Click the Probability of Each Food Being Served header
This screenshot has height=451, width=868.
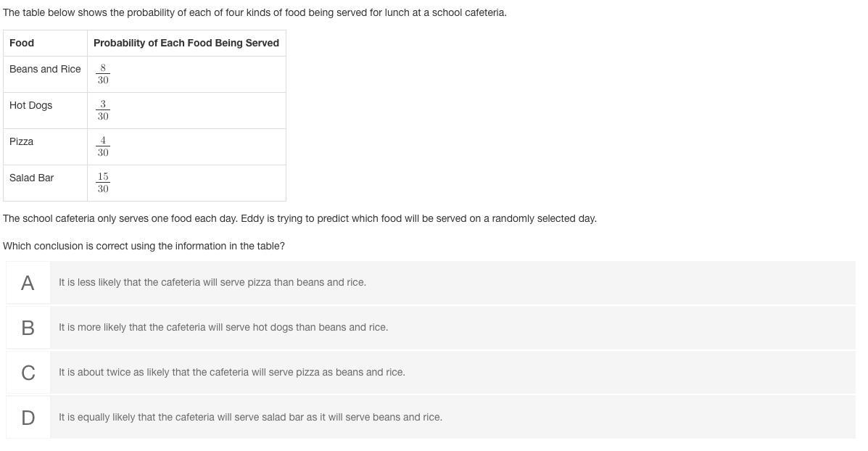[186, 44]
